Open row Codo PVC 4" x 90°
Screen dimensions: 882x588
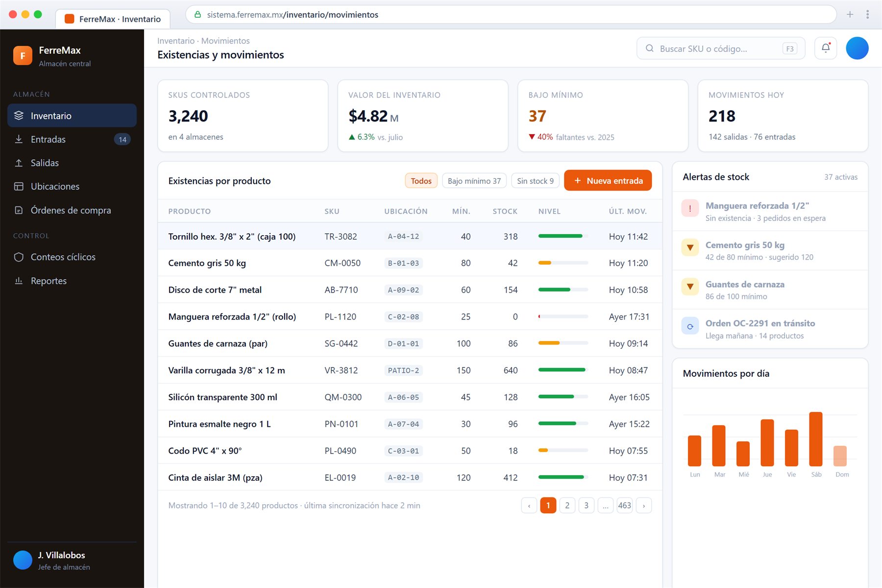point(410,450)
